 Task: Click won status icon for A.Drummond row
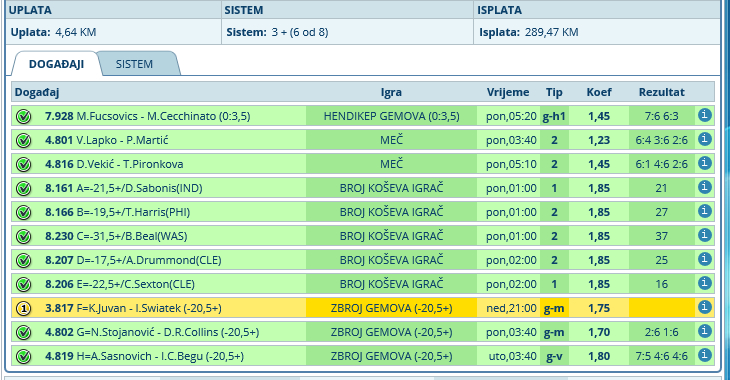tap(23, 260)
